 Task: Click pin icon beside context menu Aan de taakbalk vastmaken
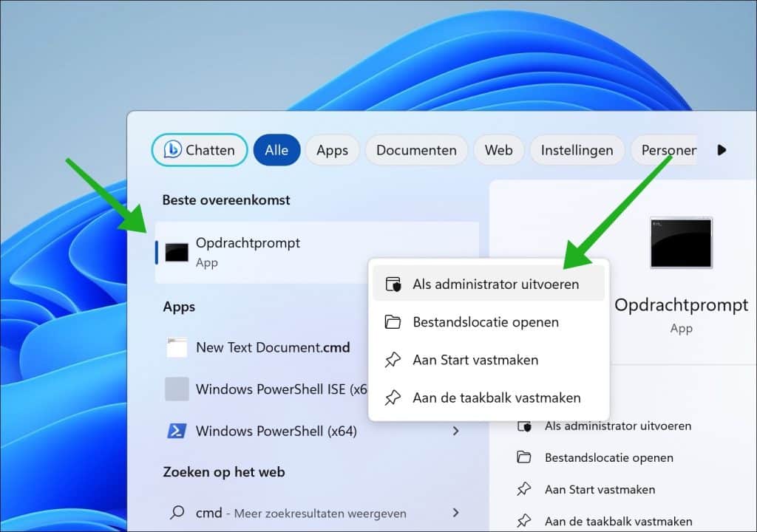point(393,398)
